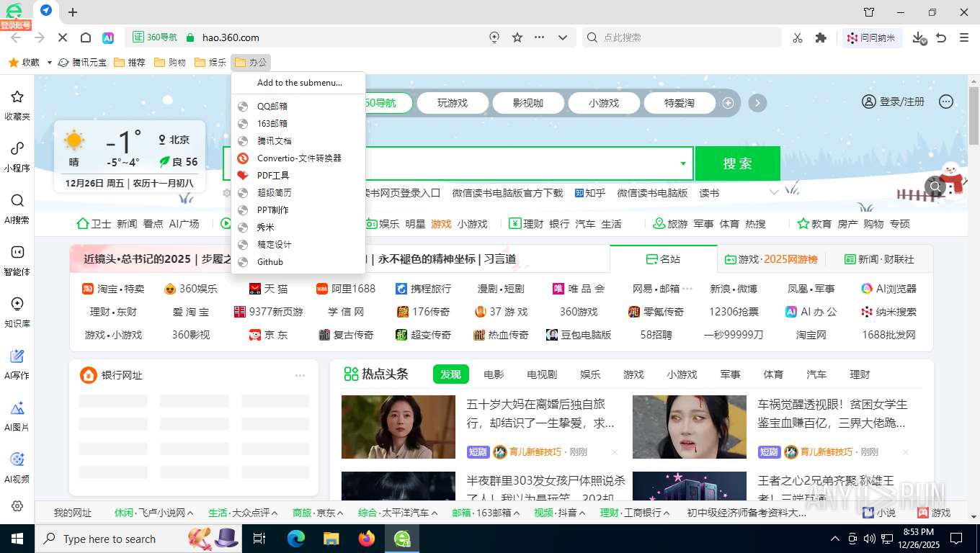Viewport: 980px width, 553px height.
Task: Stop loading the page
Action: click(x=62, y=37)
